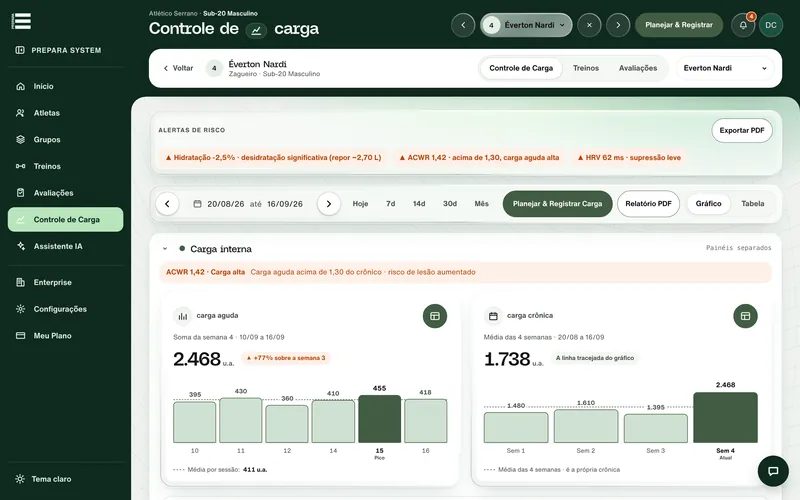Open Meu Plano in sidebar
This screenshot has height=500, width=800.
click(x=65, y=336)
